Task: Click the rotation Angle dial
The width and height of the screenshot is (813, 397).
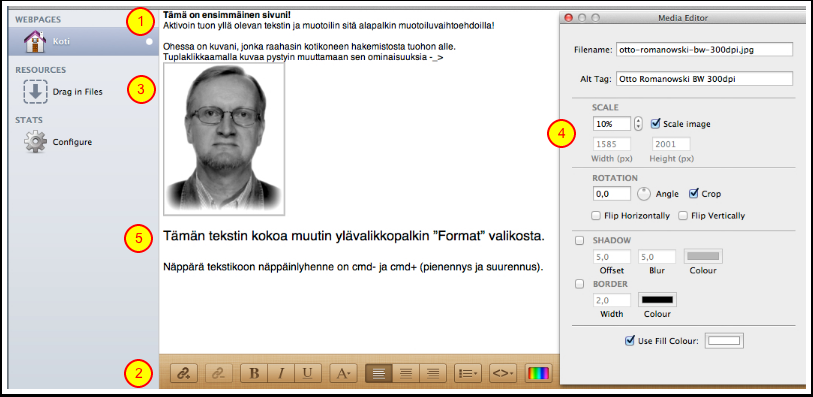Action: click(643, 194)
